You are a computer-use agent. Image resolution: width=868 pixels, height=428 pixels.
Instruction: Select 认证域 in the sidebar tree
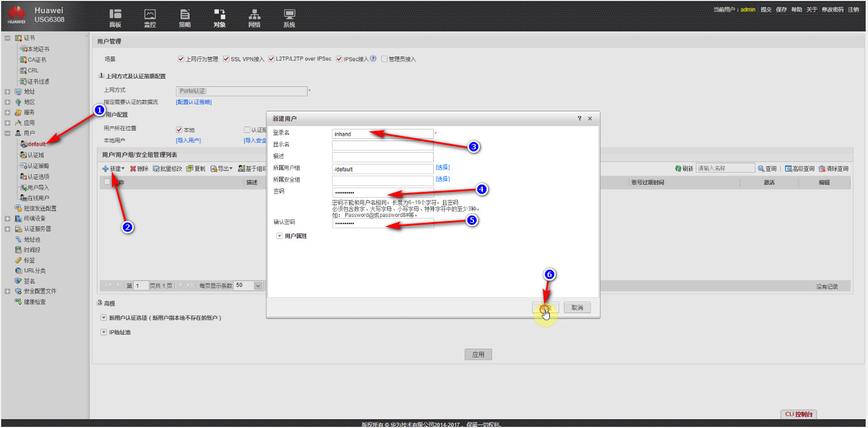coord(35,155)
